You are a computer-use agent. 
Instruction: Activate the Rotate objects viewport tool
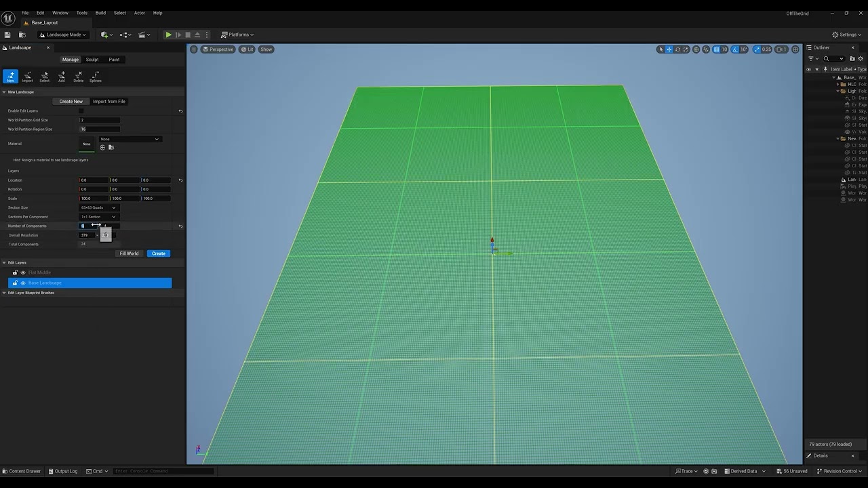pos(677,49)
